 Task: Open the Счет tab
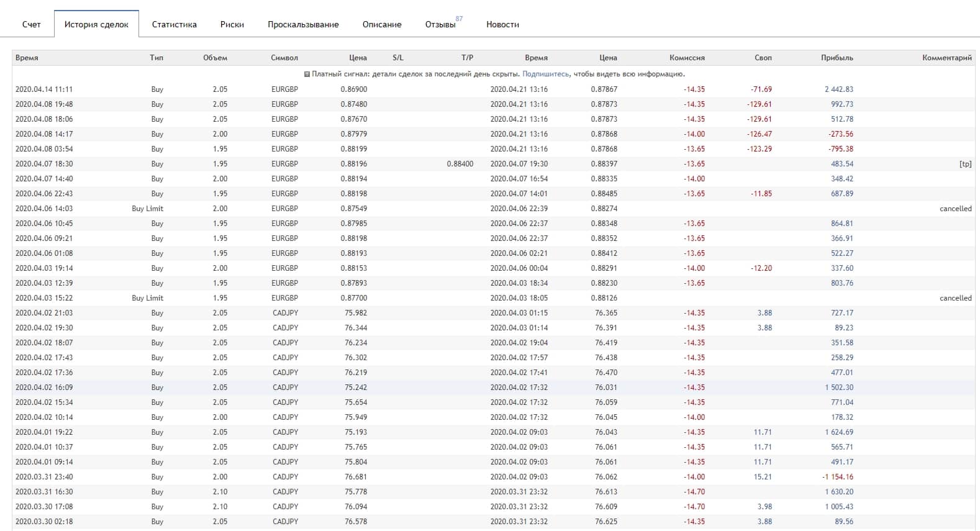click(x=31, y=24)
